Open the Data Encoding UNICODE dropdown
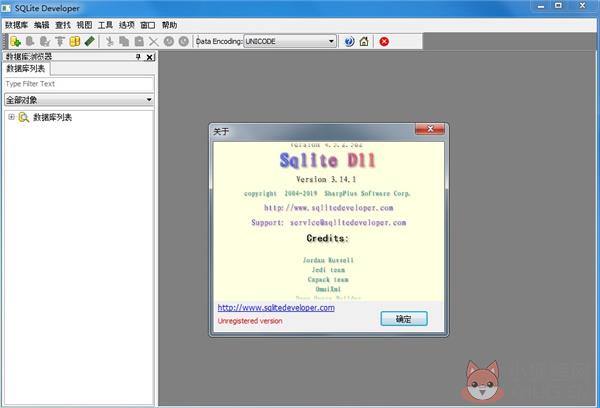This screenshot has height=408, width=600. coord(331,41)
